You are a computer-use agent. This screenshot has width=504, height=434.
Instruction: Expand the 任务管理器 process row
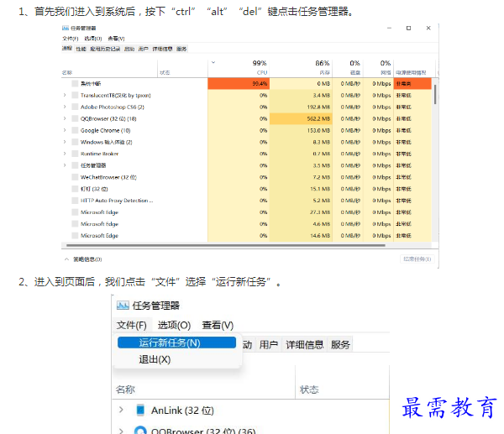[65, 165]
